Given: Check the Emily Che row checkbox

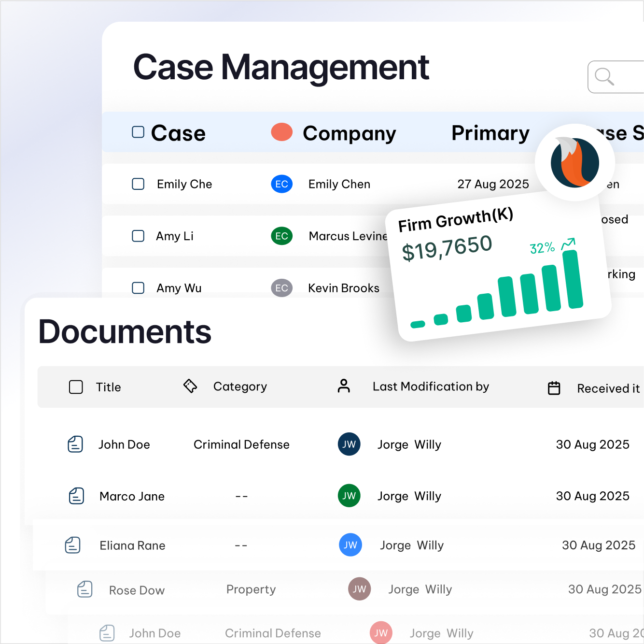Looking at the screenshot, I should click(138, 184).
